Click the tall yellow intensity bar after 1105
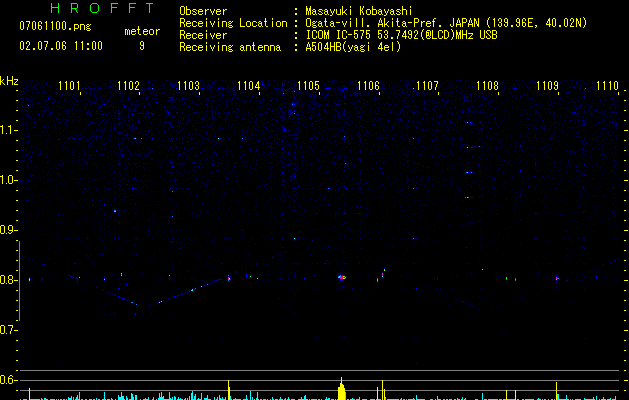Image resolution: width=629 pixels, height=400 pixels. click(x=341, y=389)
